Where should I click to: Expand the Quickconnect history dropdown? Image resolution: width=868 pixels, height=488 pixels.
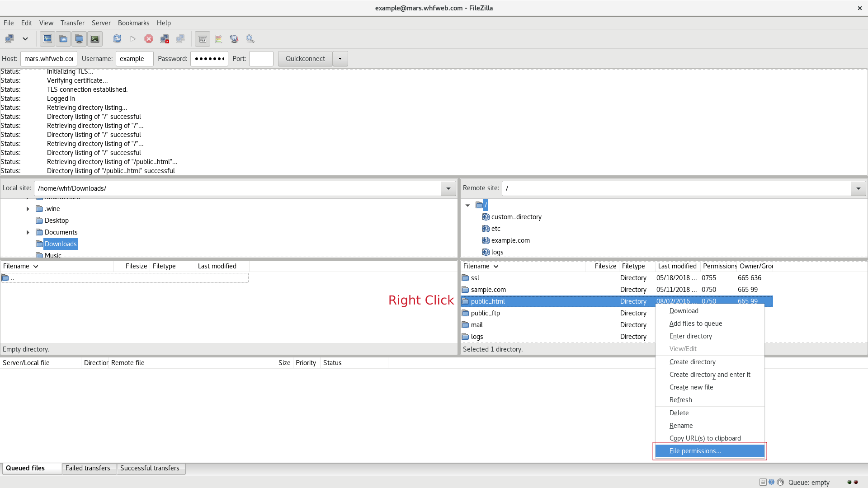(x=340, y=58)
